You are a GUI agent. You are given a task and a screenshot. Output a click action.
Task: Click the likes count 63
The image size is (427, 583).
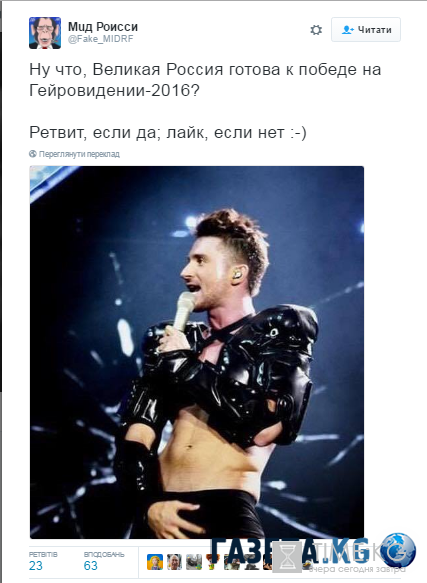coord(90,566)
